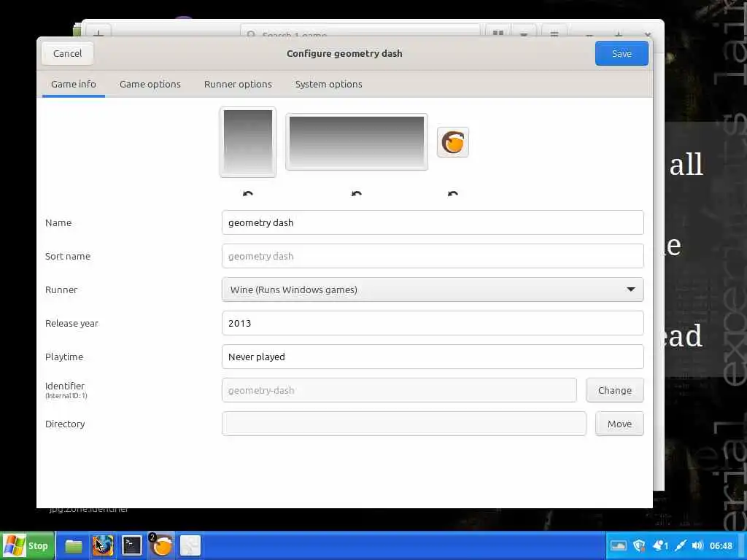Open the Runner options tab
Screen dimensions: 747x560
tap(238, 85)
